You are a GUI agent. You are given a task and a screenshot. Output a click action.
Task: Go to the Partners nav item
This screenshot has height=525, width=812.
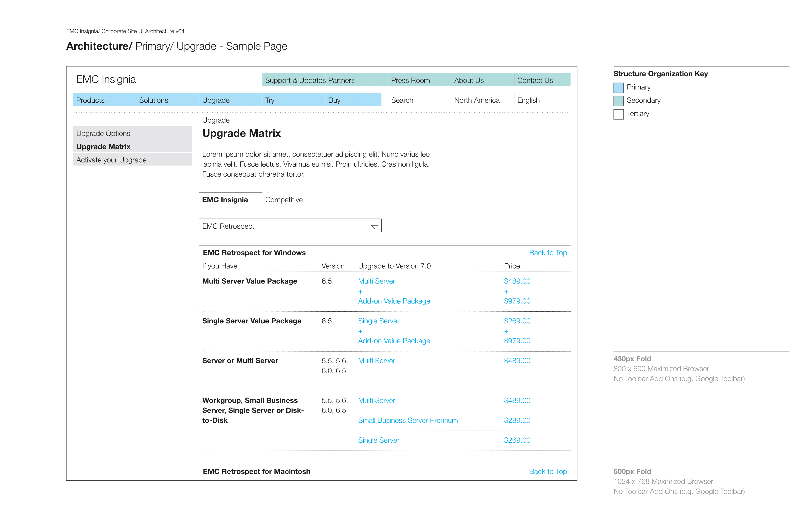pos(357,80)
